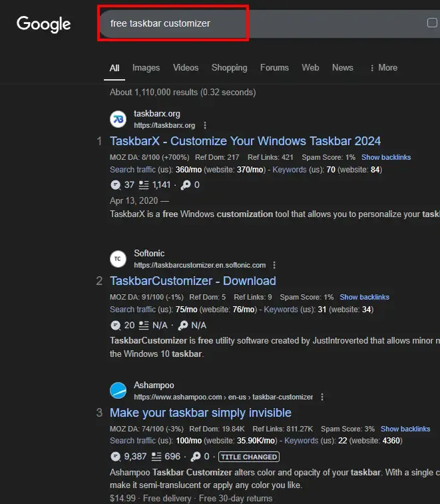
Task: Open the three-dot menu beside the softonic.com URL
Action: pos(274,265)
